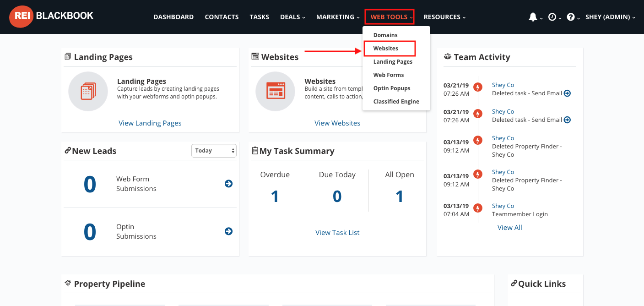Open the Shey (Admin) account menu
The width and height of the screenshot is (644, 306).
coord(611,17)
